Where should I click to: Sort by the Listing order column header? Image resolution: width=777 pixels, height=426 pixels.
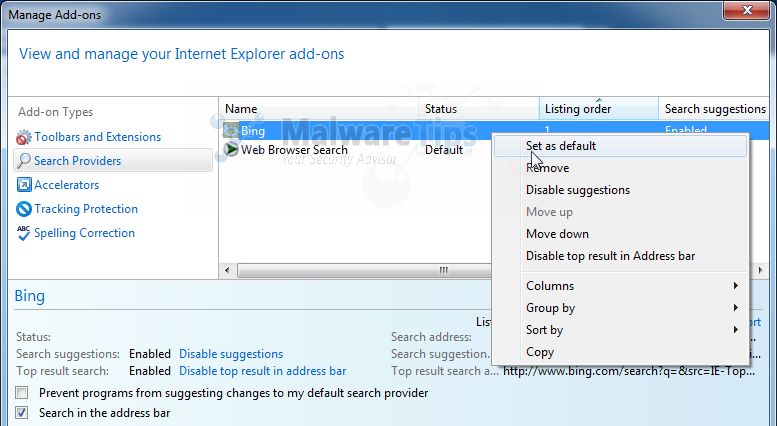coord(599,108)
